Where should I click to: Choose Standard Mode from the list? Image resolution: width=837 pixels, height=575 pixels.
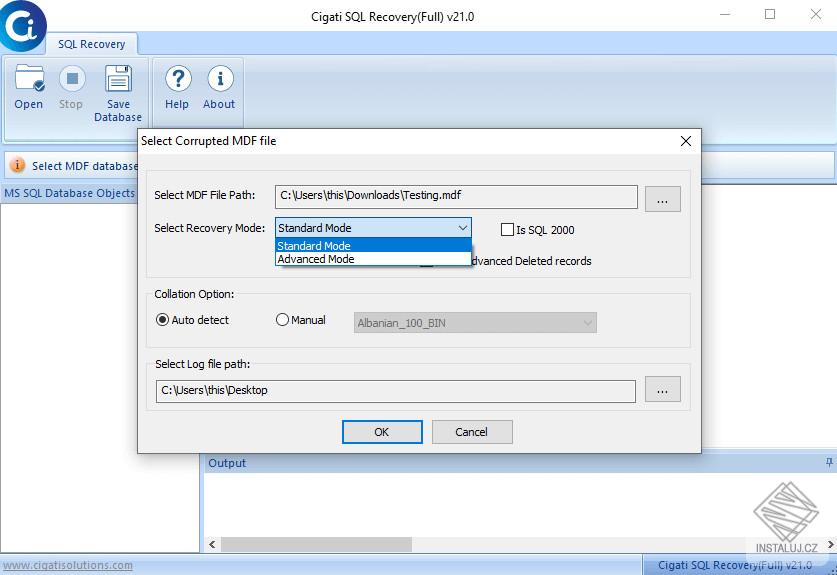373,246
